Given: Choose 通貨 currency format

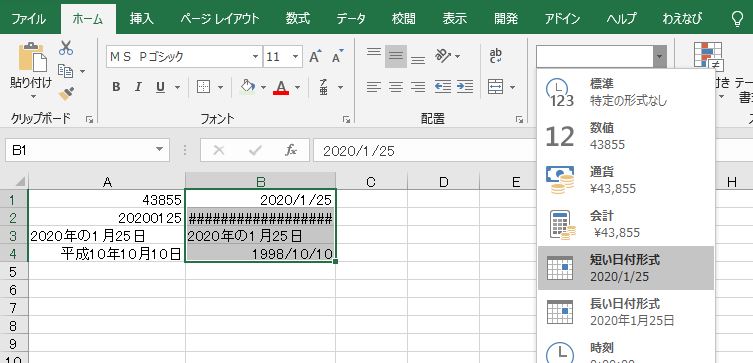Looking at the screenshot, I should pyautogui.click(x=626, y=180).
